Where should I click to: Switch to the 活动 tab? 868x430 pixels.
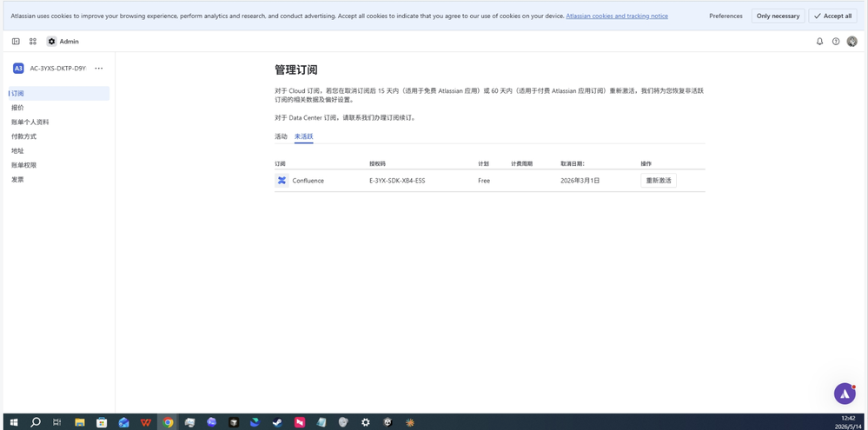point(281,136)
